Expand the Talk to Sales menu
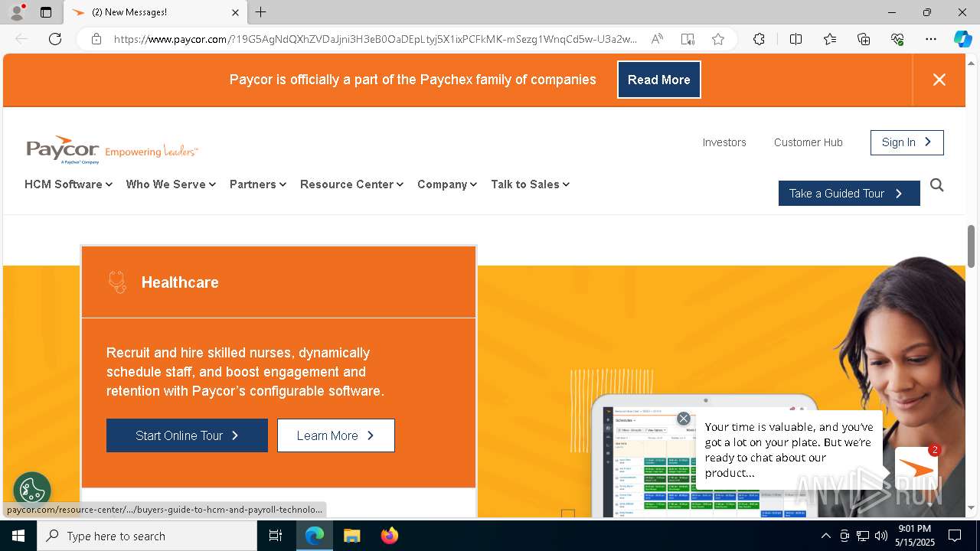The height and width of the screenshot is (551, 980). coord(530,184)
